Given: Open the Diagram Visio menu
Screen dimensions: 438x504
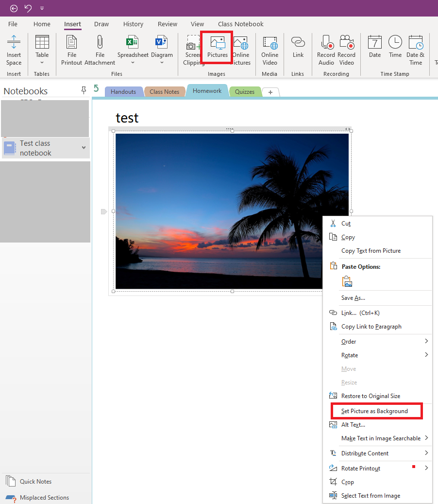Looking at the screenshot, I should tap(162, 50).
